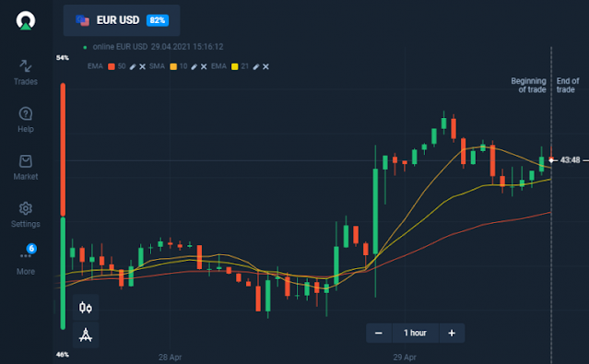Edit the EMA 50 indicator

(133, 67)
